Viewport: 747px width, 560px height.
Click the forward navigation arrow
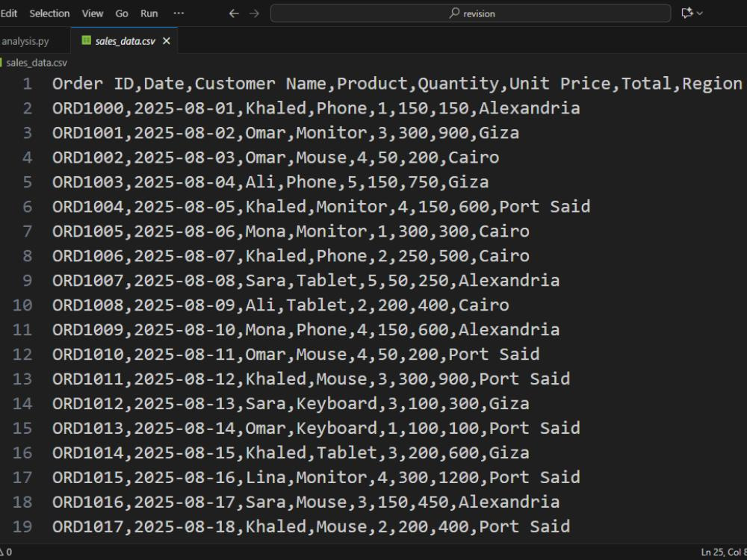254,13
